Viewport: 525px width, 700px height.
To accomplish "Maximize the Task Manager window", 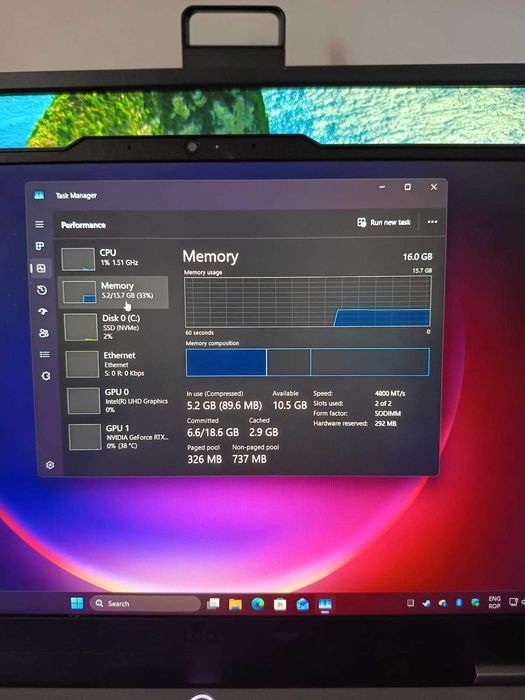I will click(408, 187).
